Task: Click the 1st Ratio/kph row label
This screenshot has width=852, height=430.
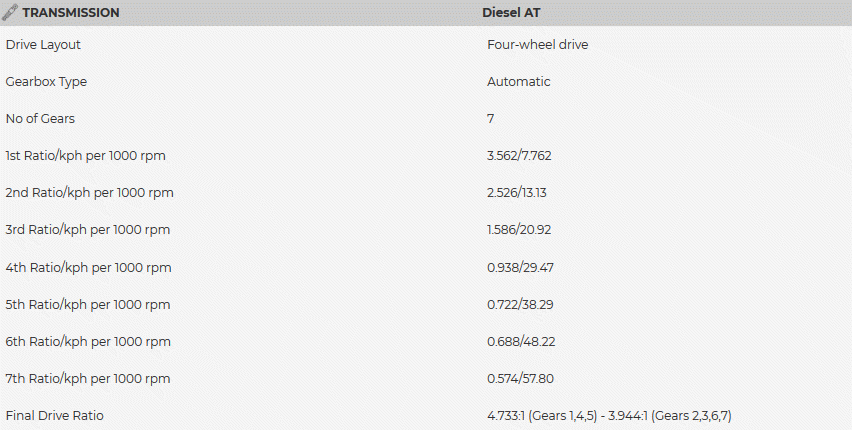Action: (x=86, y=156)
